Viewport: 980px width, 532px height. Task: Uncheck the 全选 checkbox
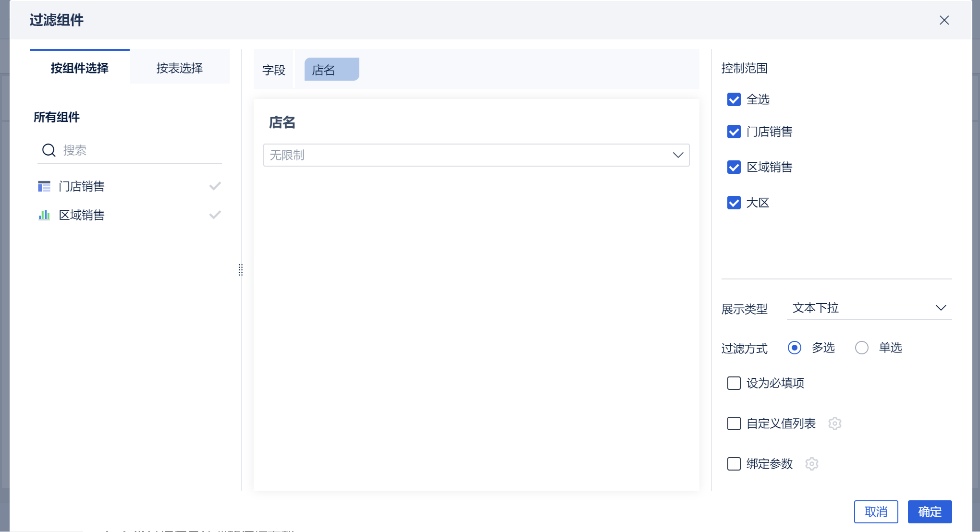click(x=734, y=99)
